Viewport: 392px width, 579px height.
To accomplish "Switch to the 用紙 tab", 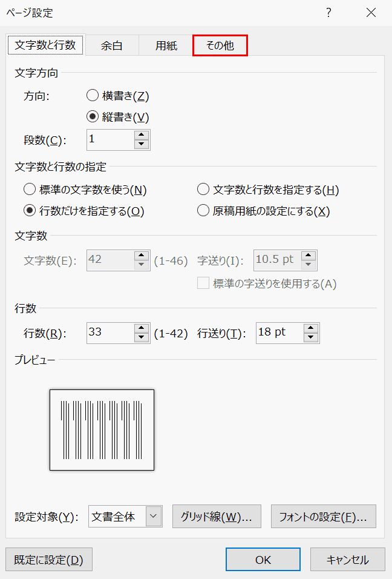I will pyautogui.click(x=166, y=45).
